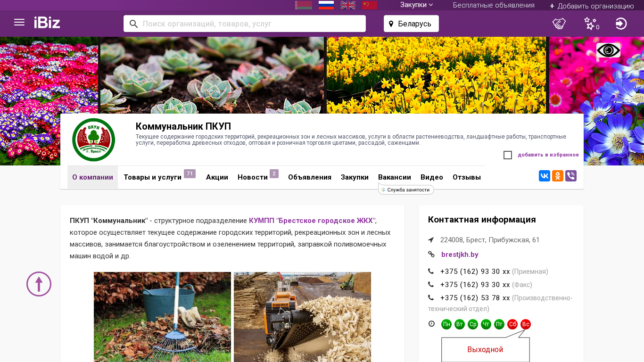Toggle the visually impaired eye icon
Viewport: 644px width, 362px height.
608,50
